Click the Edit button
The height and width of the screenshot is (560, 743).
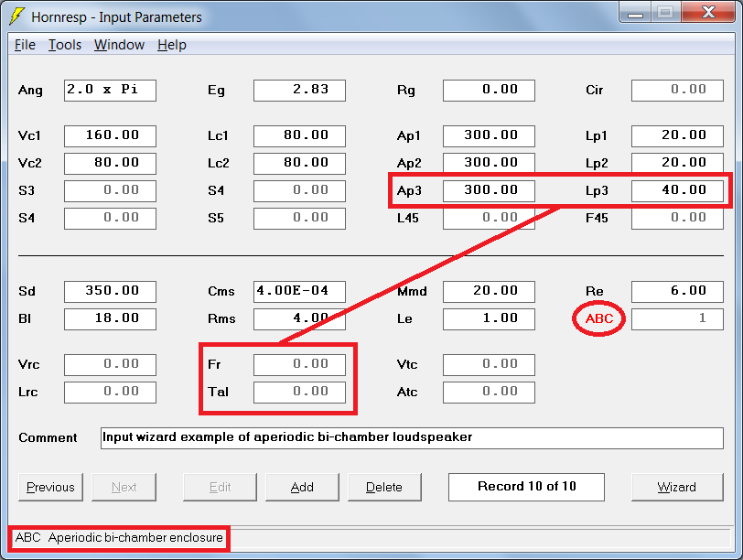click(220, 487)
